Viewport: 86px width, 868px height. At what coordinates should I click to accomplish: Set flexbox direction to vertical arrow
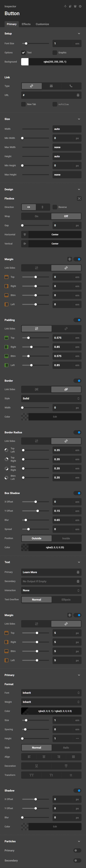coord(42,207)
